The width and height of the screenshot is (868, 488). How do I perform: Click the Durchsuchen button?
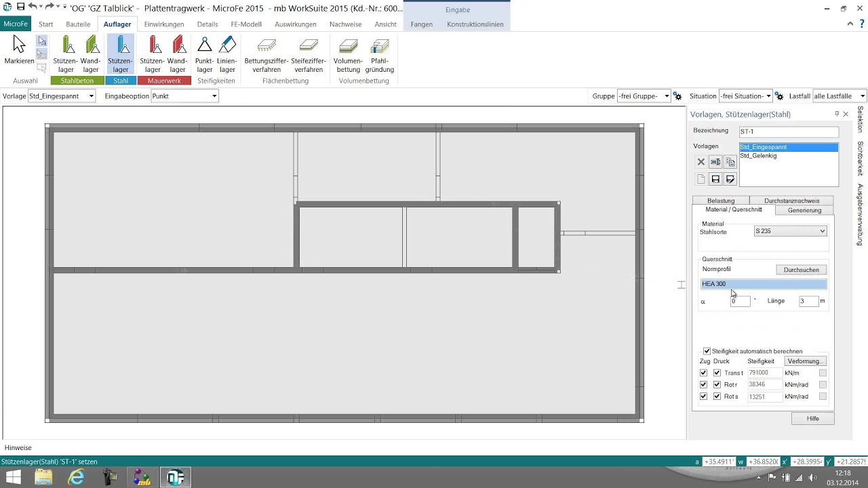click(x=802, y=270)
